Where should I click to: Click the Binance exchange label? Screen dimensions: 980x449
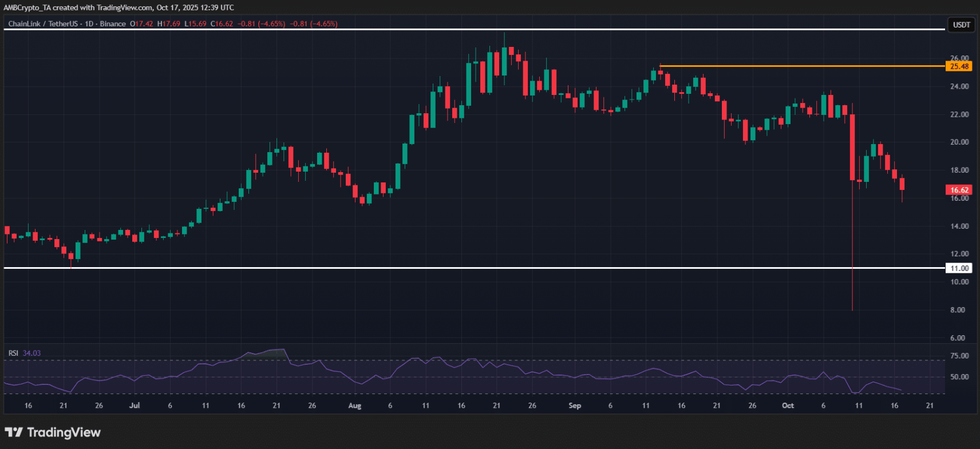pos(113,24)
